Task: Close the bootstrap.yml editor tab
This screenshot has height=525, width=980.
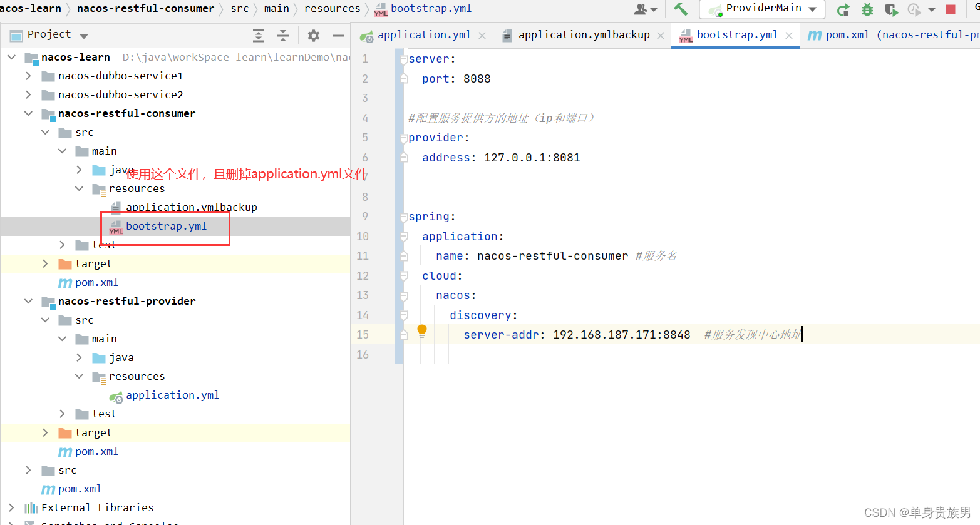Action: (x=789, y=36)
